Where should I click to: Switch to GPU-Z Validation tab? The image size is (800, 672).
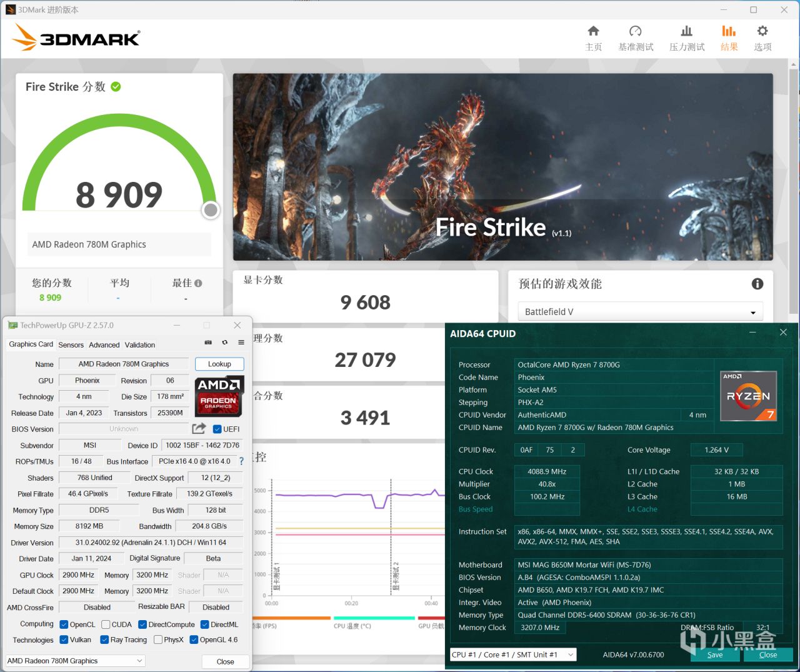click(139, 345)
